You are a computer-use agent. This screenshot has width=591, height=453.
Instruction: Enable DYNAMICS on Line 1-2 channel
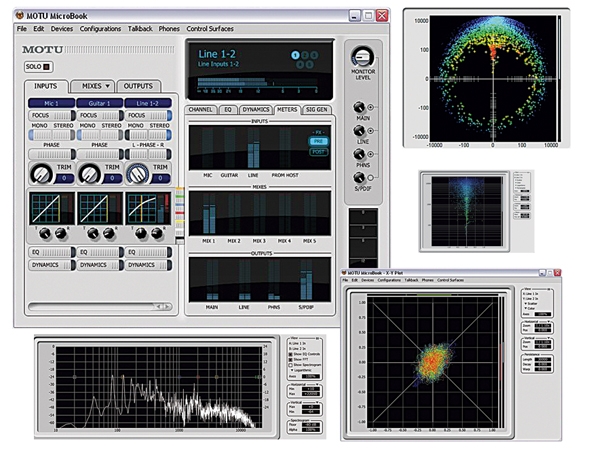click(148, 265)
